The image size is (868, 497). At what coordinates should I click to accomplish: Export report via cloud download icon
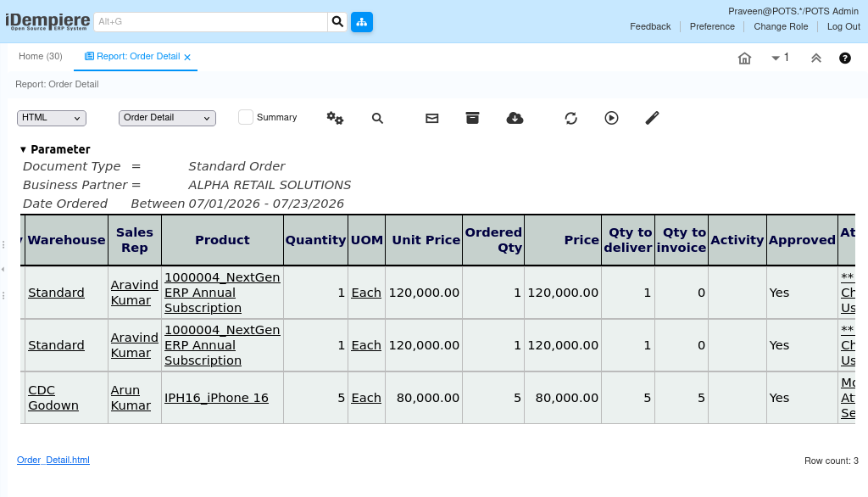click(515, 118)
